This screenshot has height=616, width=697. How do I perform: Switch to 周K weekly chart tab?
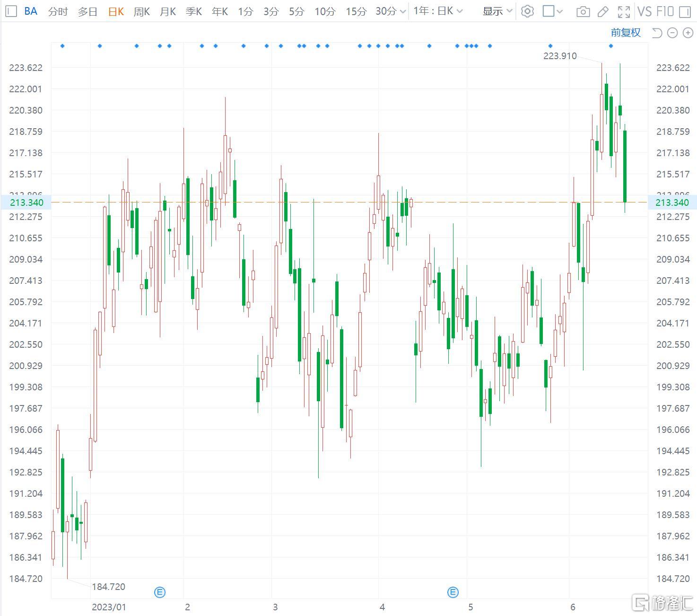(142, 11)
